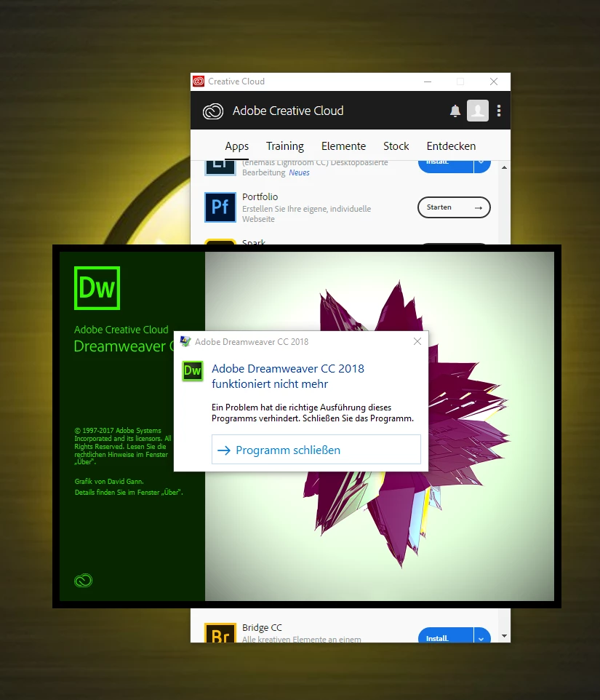Click the large Dw logo on splash screen
The width and height of the screenshot is (600, 700).
tap(97, 288)
